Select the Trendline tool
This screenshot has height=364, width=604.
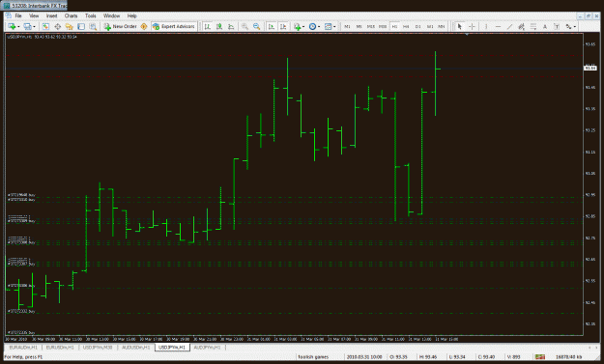[x=509, y=26]
